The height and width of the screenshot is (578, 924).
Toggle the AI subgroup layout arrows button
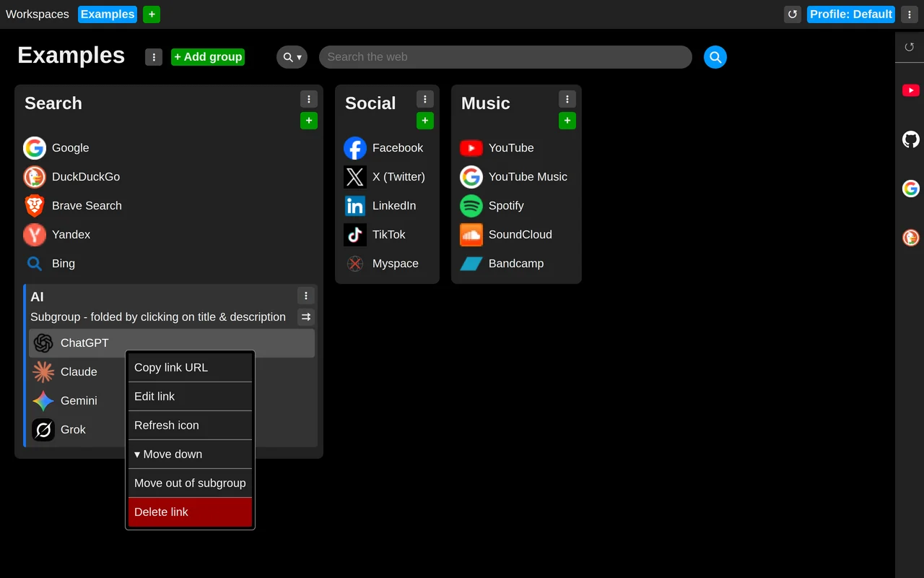coord(306,317)
